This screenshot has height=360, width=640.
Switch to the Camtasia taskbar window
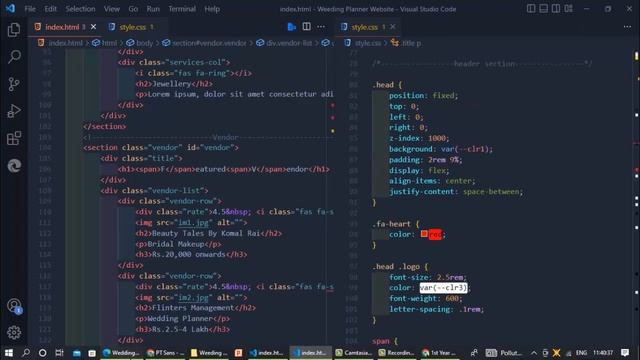[x=353, y=353]
